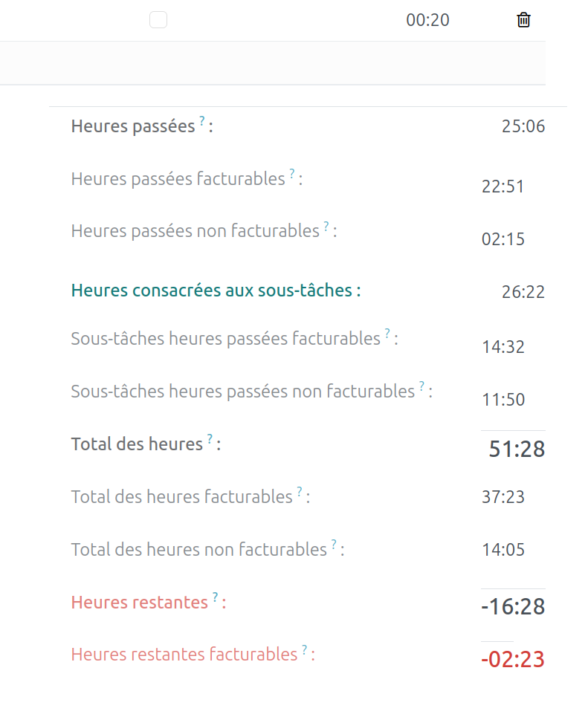Click the 26:22 sub-task hours value
Screen dimensions: 588x714
click(523, 292)
